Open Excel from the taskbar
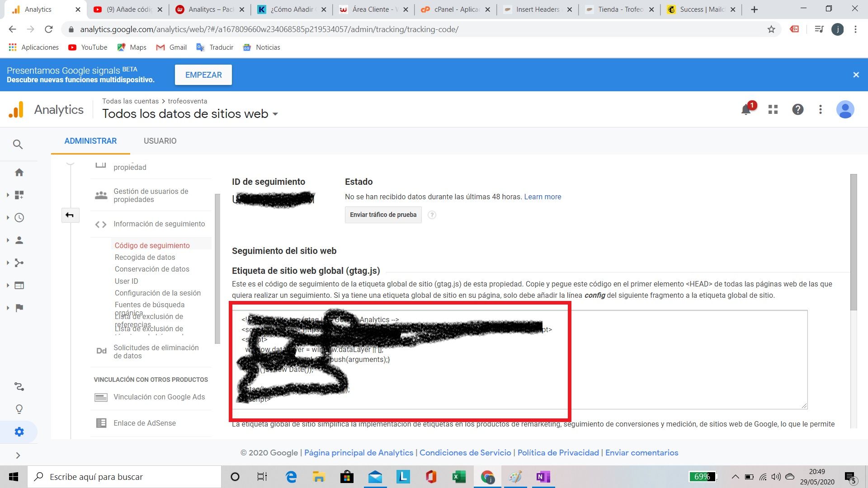 [x=459, y=477]
